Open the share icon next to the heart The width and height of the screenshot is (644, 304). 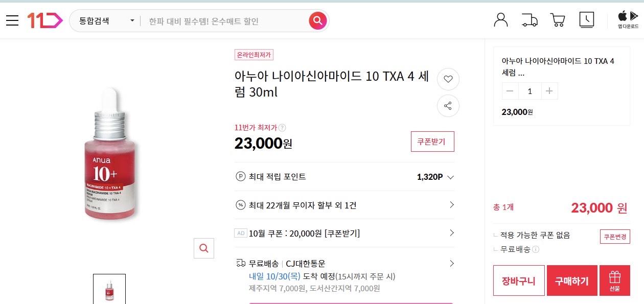click(448, 106)
